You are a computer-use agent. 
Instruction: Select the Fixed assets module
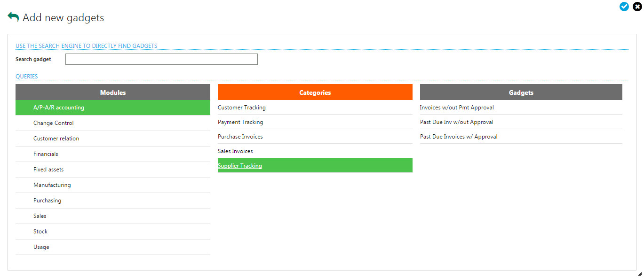[x=48, y=170]
